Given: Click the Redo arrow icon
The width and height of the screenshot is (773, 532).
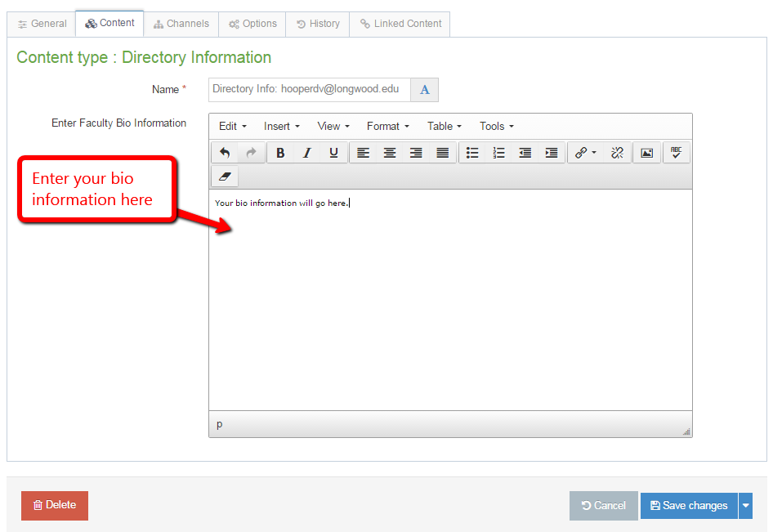Looking at the screenshot, I should (252, 153).
